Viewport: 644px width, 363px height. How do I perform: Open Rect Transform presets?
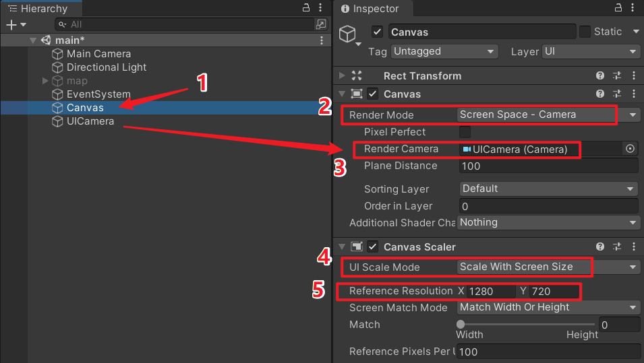[x=617, y=75]
